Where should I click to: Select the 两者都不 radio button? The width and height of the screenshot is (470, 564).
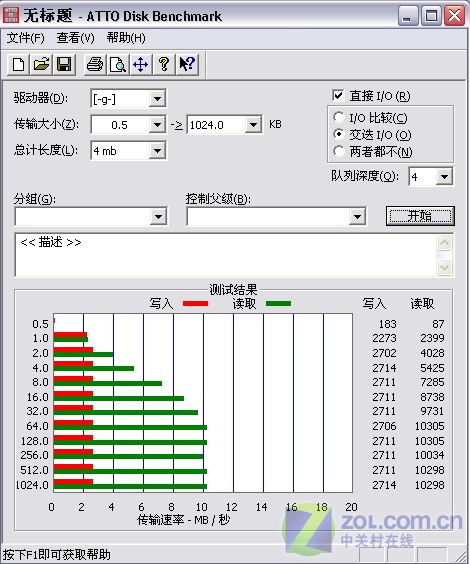(x=338, y=151)
